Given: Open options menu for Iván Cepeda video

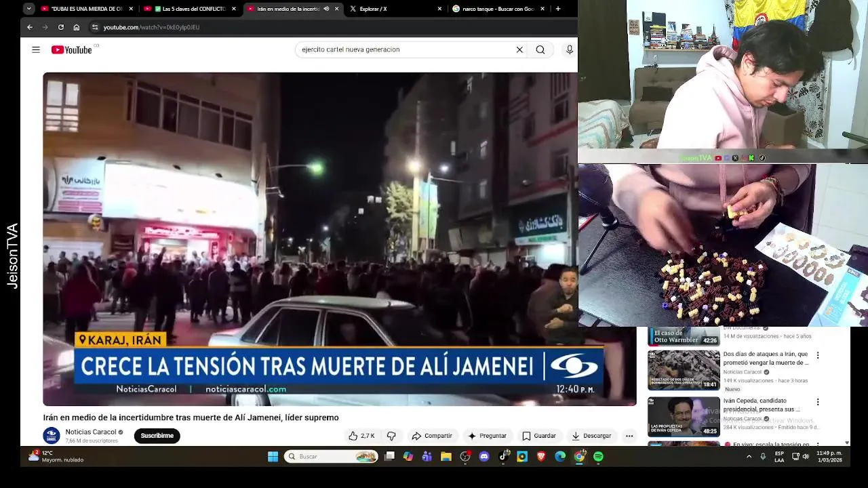Looking at the screenshot, I should click(818, 402).
